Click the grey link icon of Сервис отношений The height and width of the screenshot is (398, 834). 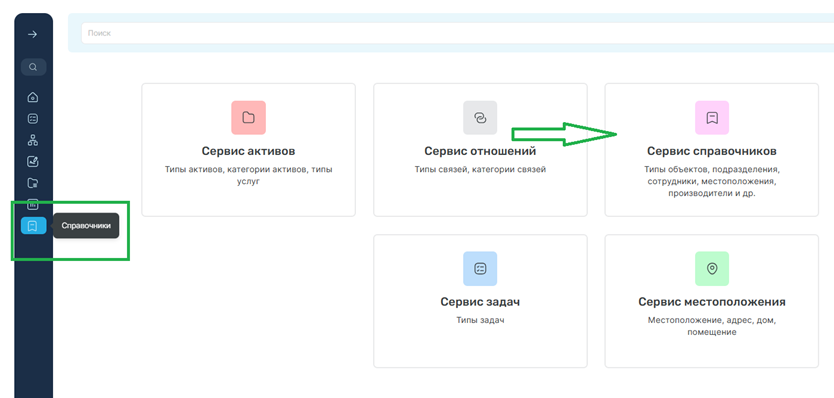point(480,118)
